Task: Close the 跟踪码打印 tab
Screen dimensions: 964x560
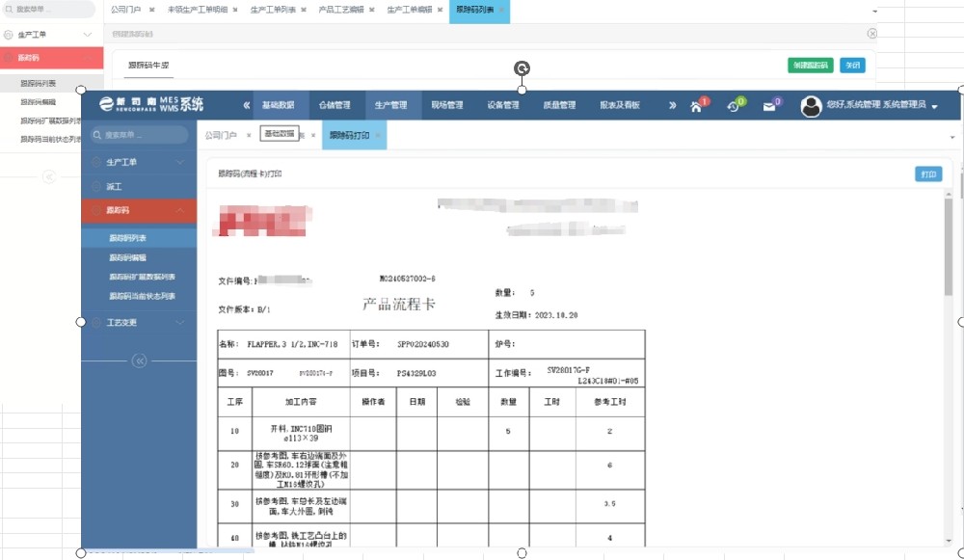Action: [x=378, y=135]
